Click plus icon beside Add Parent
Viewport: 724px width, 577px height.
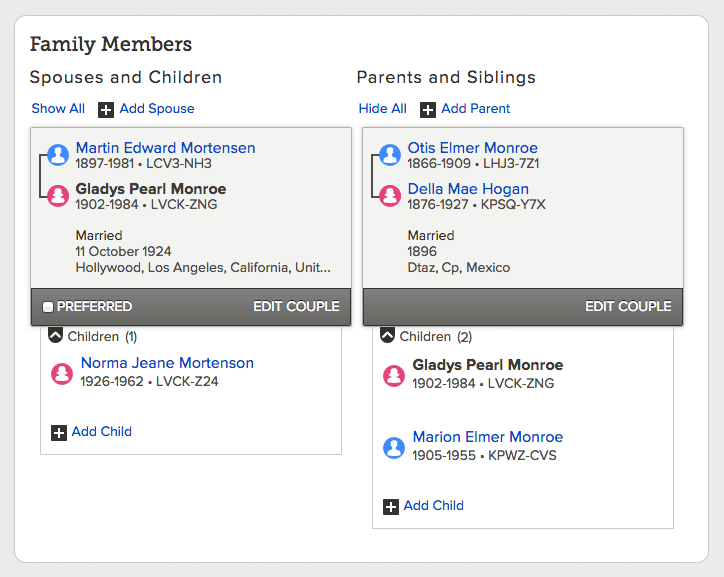[428, 110]
